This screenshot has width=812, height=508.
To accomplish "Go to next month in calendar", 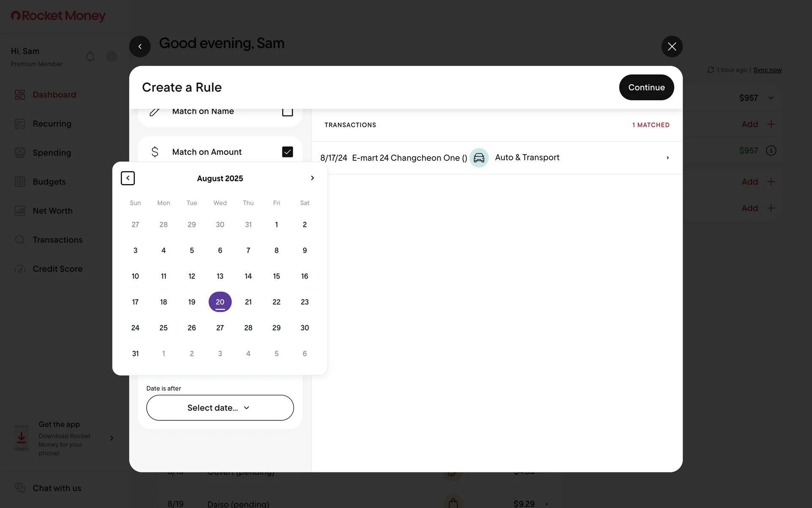I will click(x=313, y=178).
